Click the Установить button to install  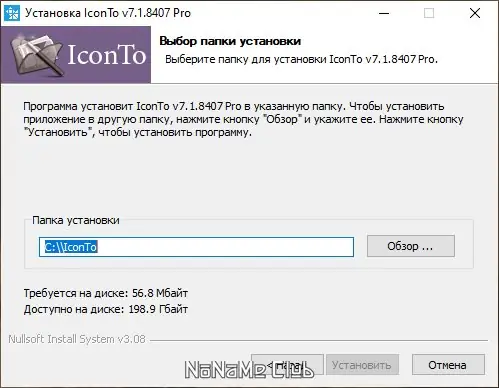362,365
